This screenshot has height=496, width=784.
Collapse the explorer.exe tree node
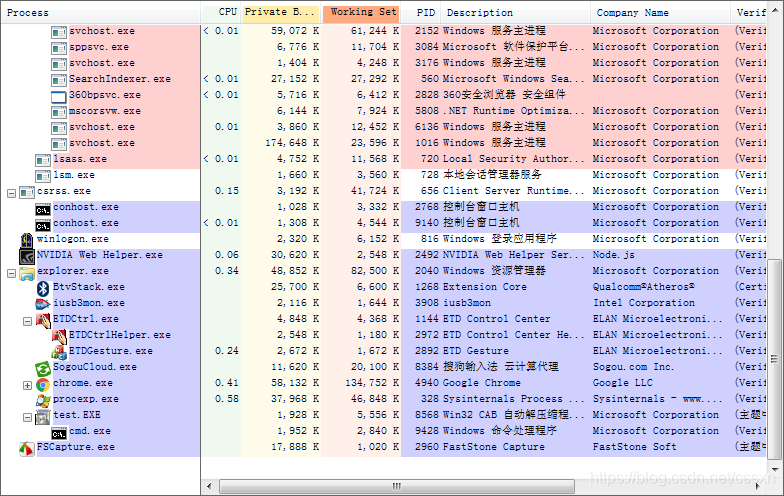coord(12,273)
